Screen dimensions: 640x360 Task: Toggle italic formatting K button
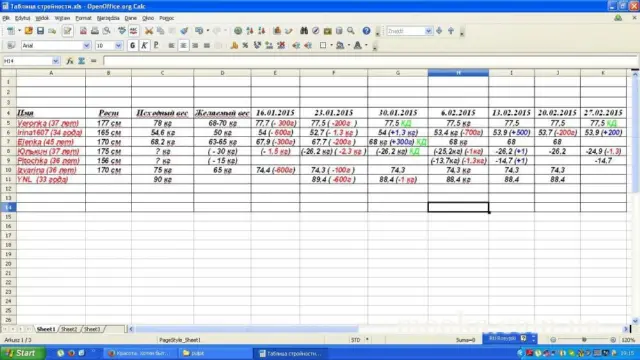coord(144,46)
